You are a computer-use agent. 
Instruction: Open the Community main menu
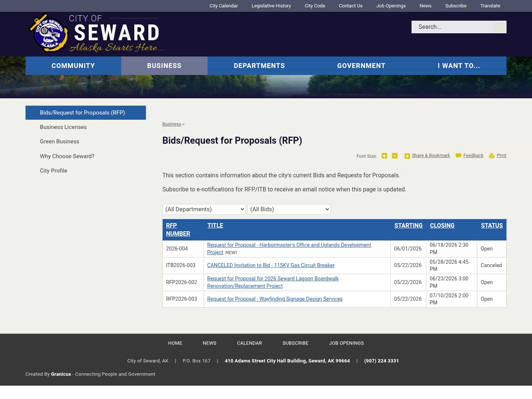(73, 66)
